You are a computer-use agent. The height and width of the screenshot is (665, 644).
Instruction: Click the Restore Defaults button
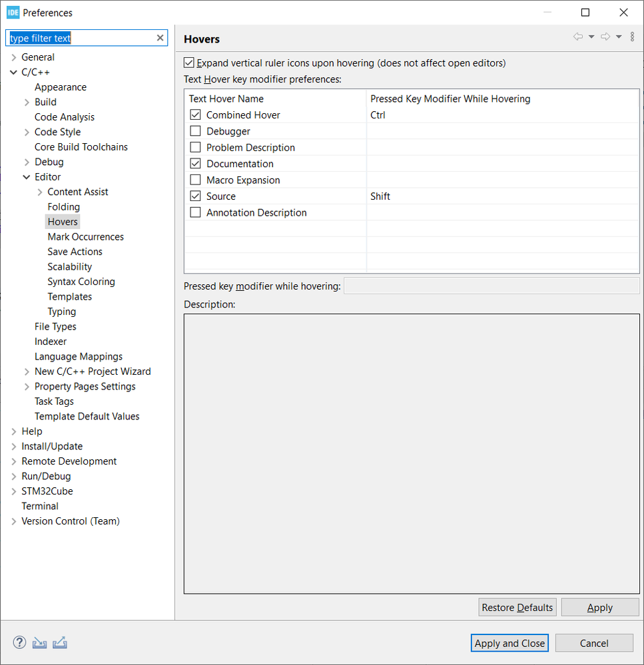point(517,607)
